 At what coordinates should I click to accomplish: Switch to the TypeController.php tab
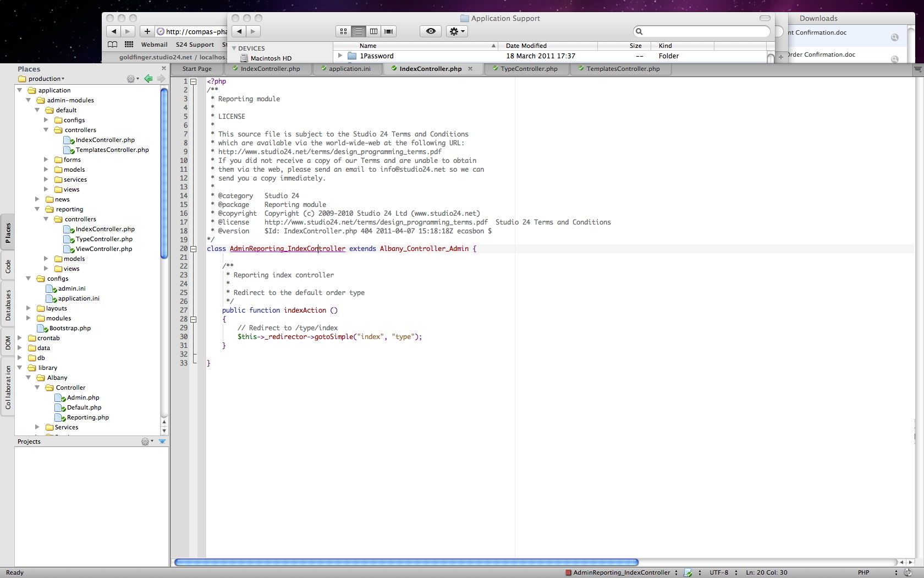[x=529, y=69]
